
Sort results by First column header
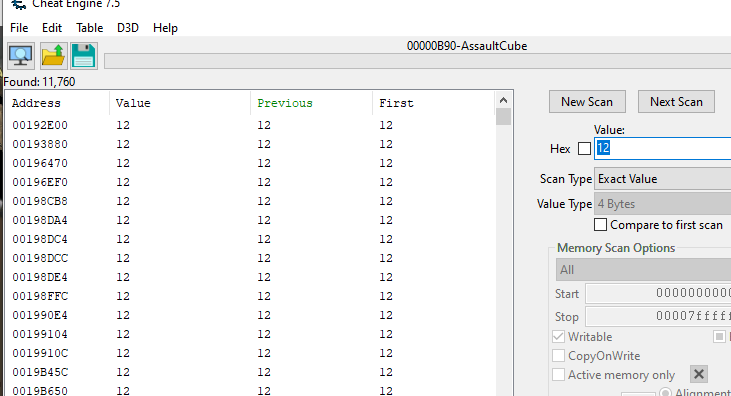(434, 103)
